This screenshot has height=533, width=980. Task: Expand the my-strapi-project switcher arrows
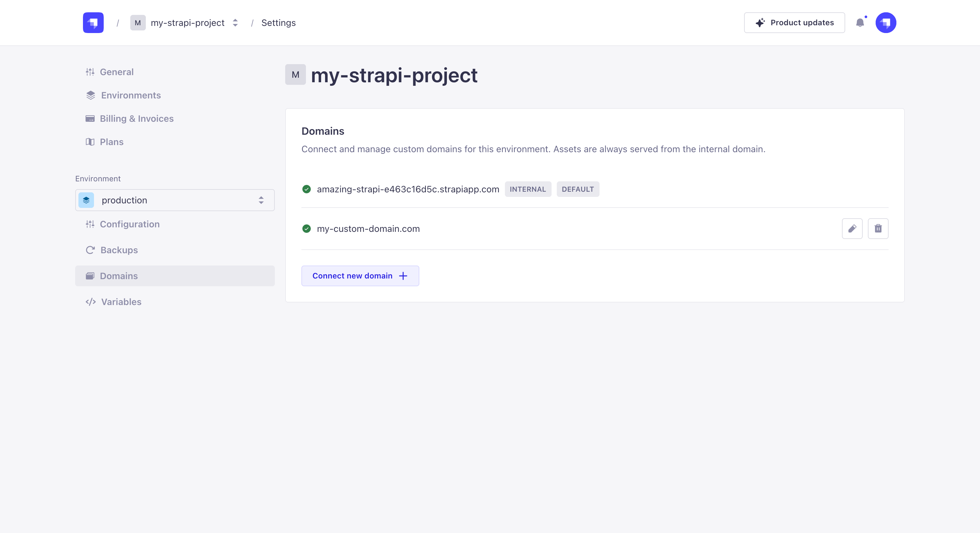235,23
